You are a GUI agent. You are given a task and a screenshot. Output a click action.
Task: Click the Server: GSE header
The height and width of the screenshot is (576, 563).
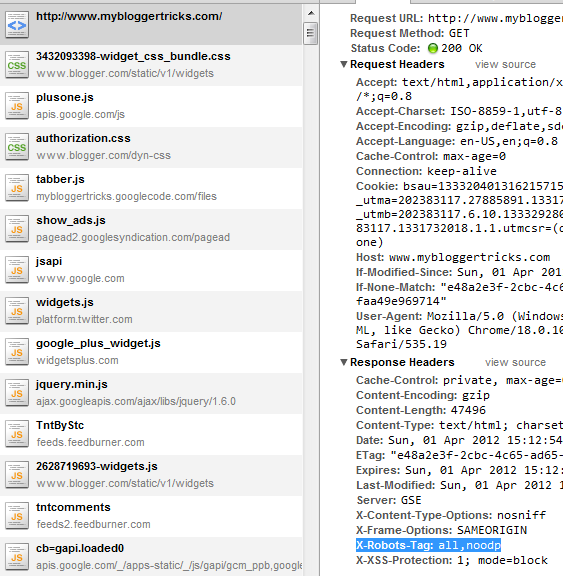pyautogui.click(x=389, y=500)
